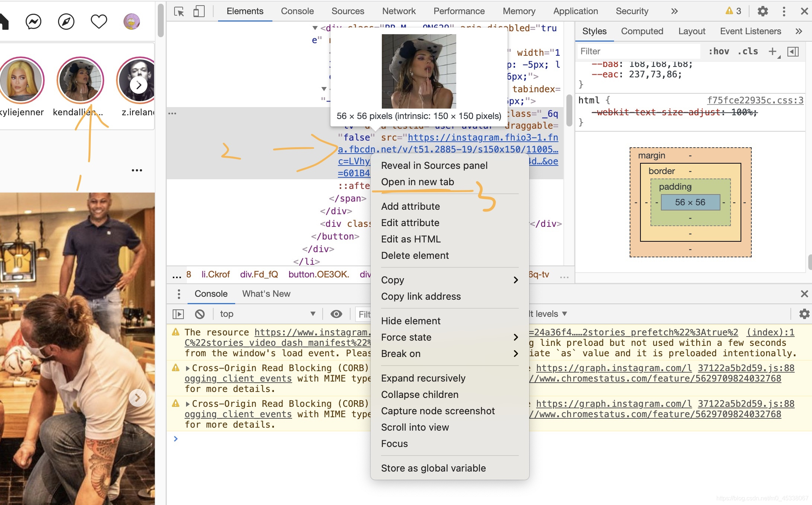The image size is (812, 505).
Task: Open the (index):1 source link
Action: point(771,332)
